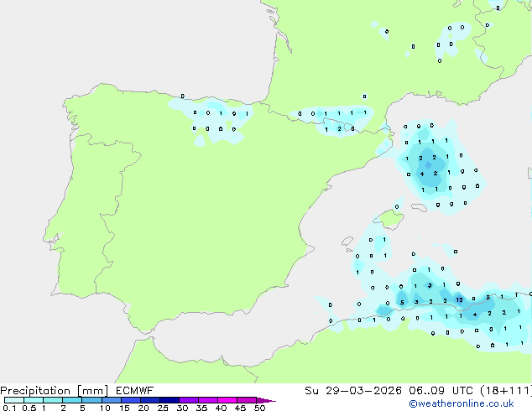The height and width of the screenshot is (411, 532).
Task: Click the '0.5' legend label
Action: (29, 408)
